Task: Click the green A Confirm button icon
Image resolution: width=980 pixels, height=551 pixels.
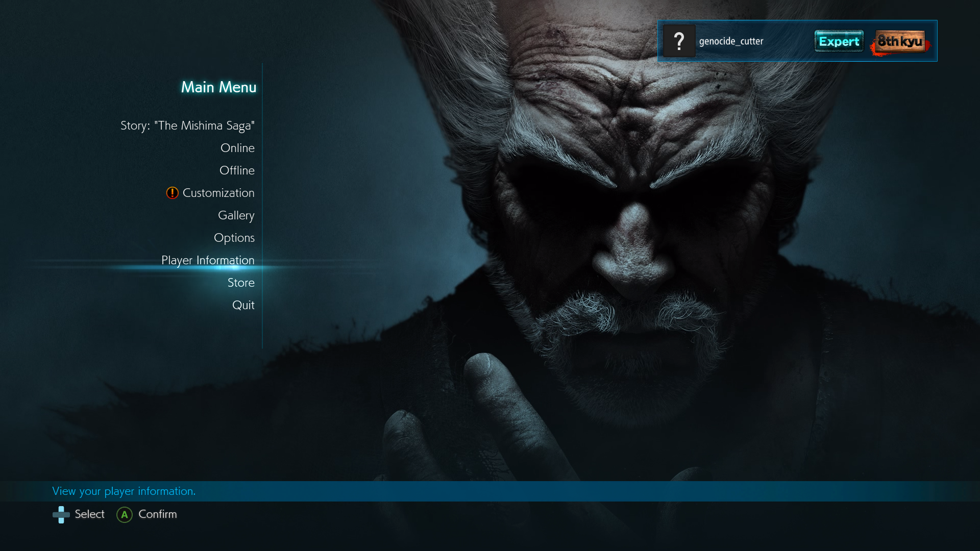Action: (125, 515)
